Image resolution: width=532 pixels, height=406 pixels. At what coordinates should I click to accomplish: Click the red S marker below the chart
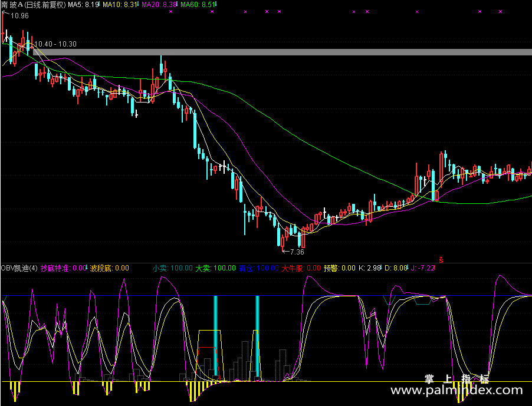tap(441, 260)
